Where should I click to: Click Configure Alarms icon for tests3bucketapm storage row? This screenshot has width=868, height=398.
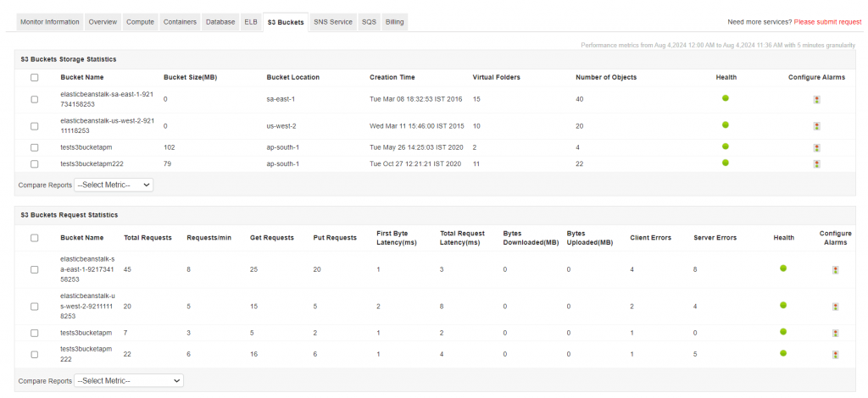click(816, 147)
